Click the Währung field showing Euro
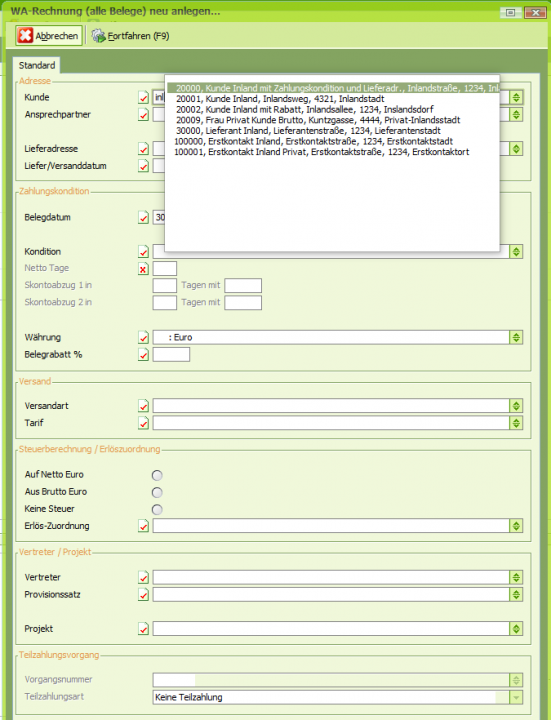 coord(331,338)
